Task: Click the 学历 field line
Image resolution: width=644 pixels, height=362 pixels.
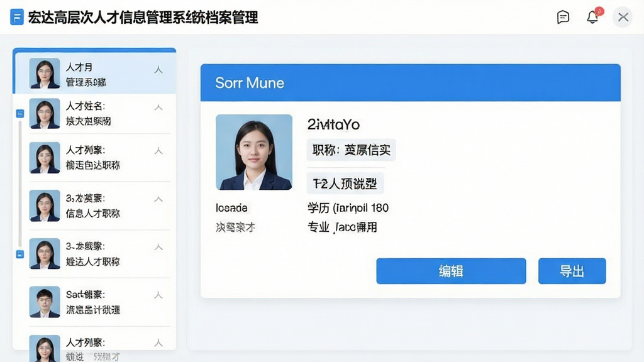Action: pyautogui.click(x=348, y=207)
